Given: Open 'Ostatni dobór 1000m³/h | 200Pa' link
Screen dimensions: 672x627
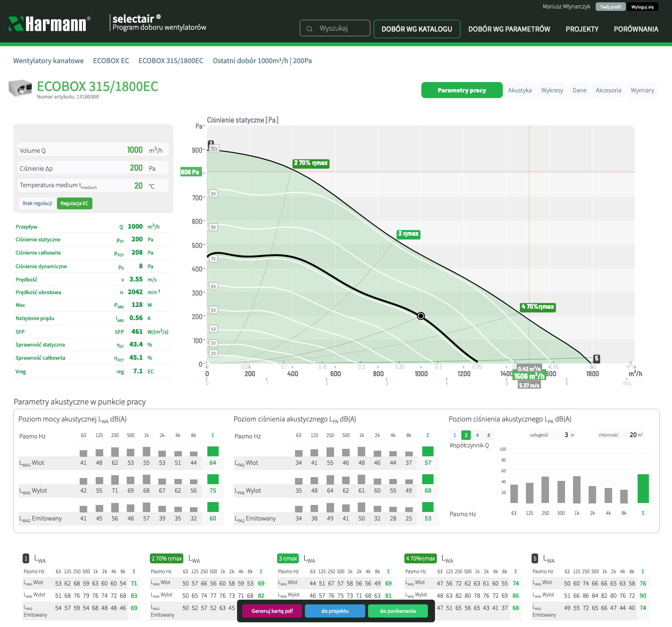Looking at the screenshot, I should [262, 61].
